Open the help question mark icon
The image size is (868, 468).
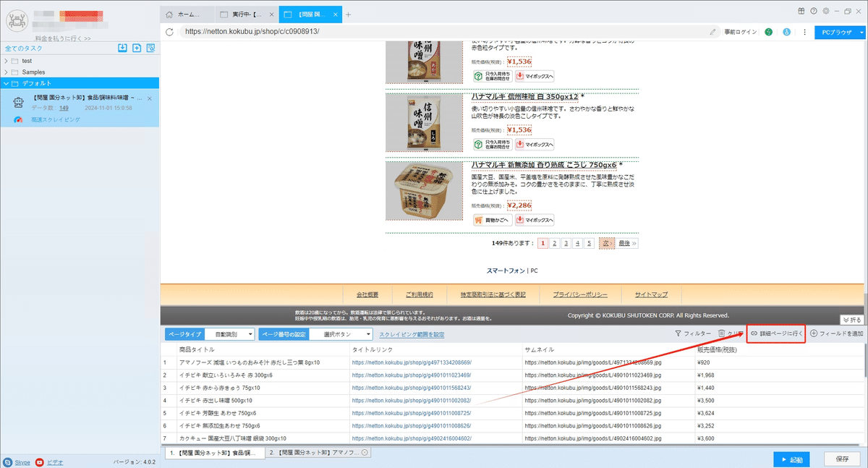[x=814, y=11]
